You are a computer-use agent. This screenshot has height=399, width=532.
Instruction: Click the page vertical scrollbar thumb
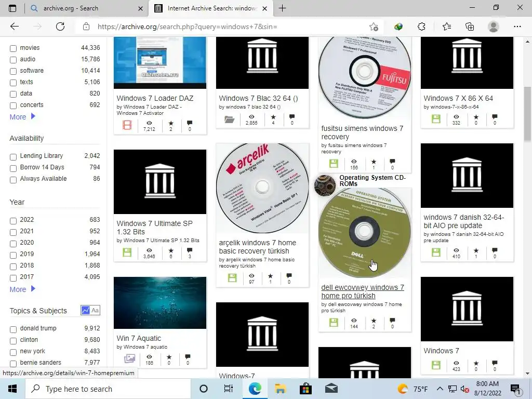tap(528, 114)
